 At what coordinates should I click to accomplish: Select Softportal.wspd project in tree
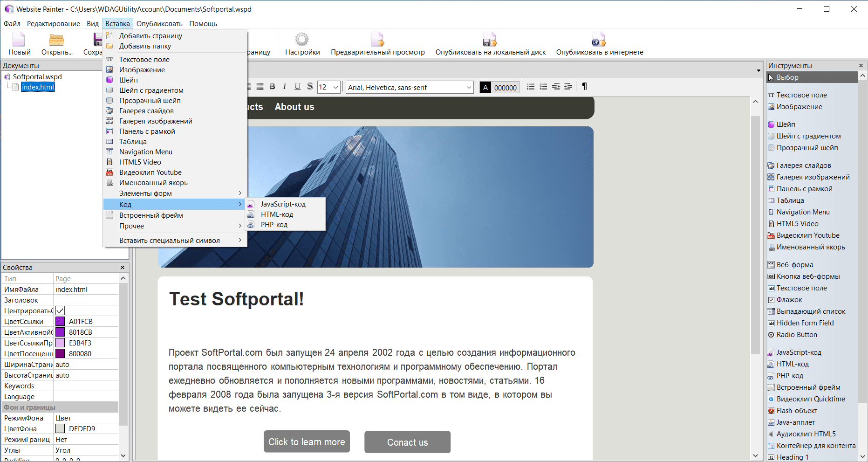click(37, 77)
